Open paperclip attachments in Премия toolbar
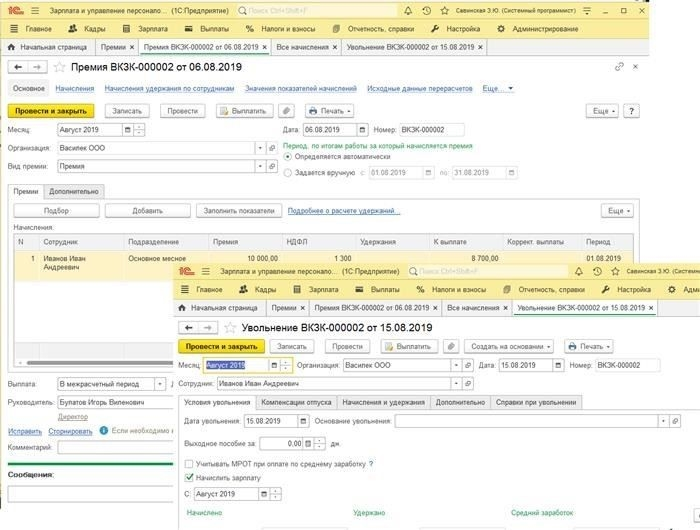This screenshot has height=530, width=700. (287, 111)
